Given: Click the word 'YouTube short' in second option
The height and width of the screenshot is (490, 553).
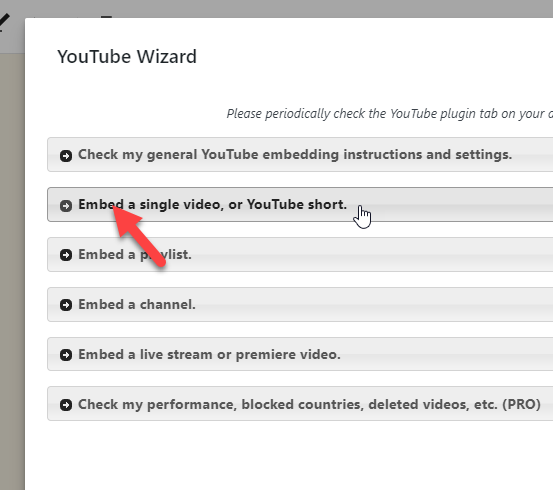Looking at the screenshot, I should tap(296, 204).
